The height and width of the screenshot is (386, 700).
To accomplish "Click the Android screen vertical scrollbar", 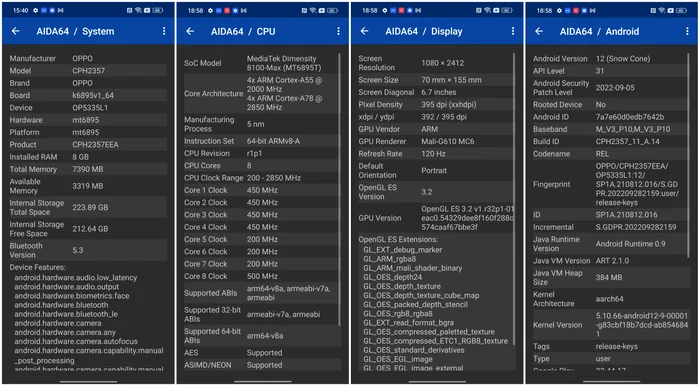I will coord(689,155).
